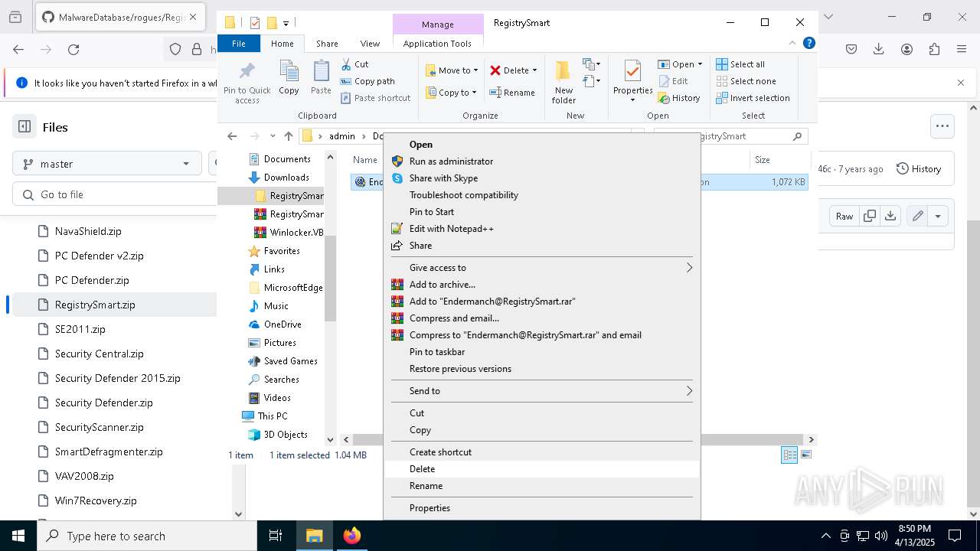Switch to the Share ribbon tab
The width and height of the screenshot is (980, 551).
point(327,44)
